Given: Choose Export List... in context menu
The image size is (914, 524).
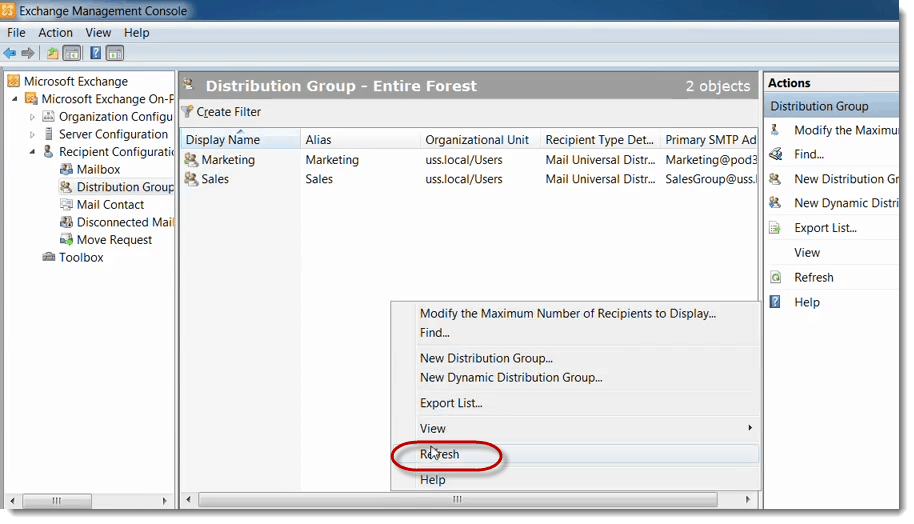Looking at the screenshot, I should (x=575, y=403).
